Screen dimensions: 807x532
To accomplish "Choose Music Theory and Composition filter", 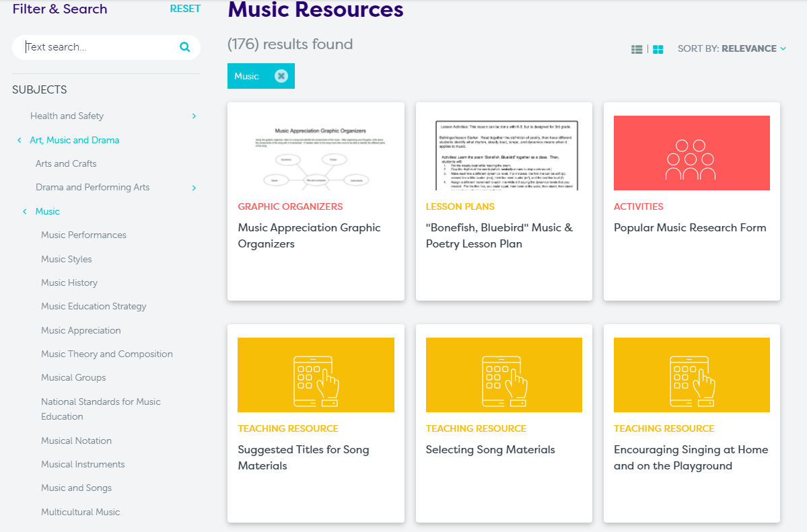I will point(106,354).
